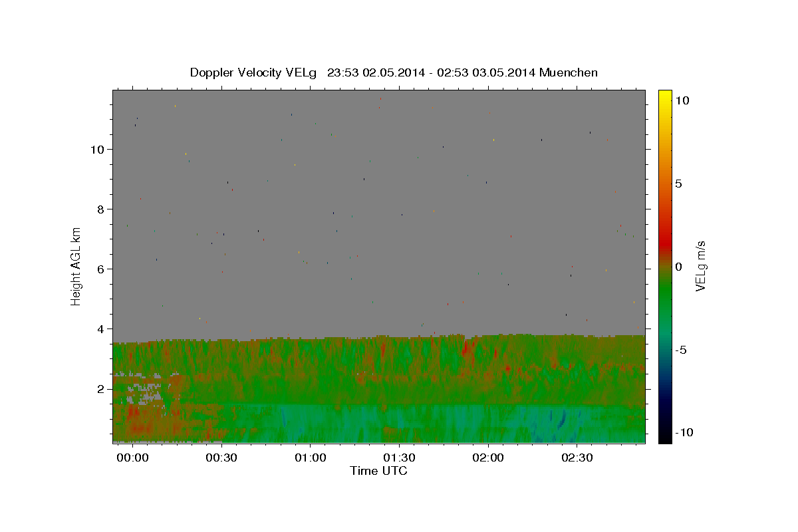
Task: Click the 'Height AGL km' axis label
Action: click(x=76, y=265)
